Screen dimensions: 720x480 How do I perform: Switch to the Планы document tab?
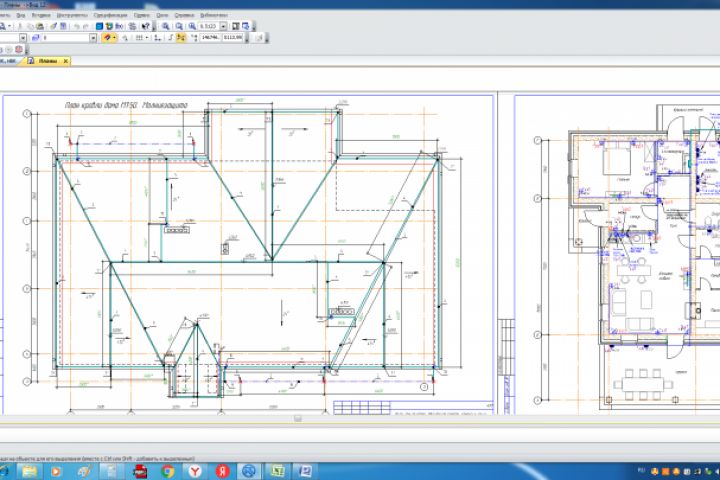coord(48,61)
